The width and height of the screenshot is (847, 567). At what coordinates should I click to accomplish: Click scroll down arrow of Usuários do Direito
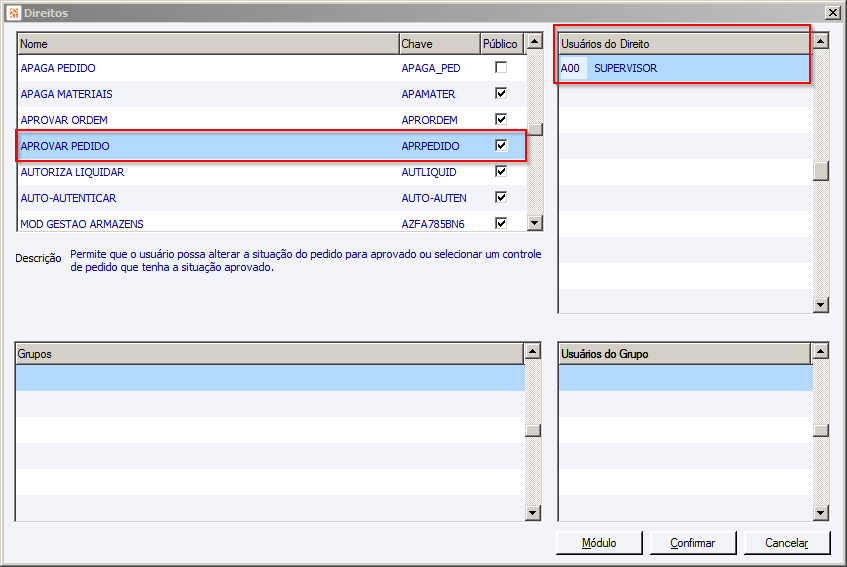821,305
